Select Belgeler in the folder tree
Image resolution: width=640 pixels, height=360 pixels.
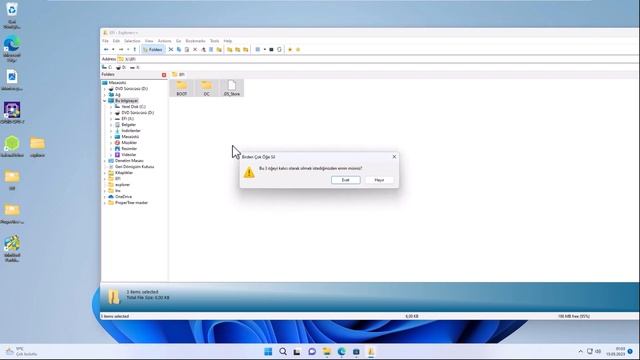point(129,124)
